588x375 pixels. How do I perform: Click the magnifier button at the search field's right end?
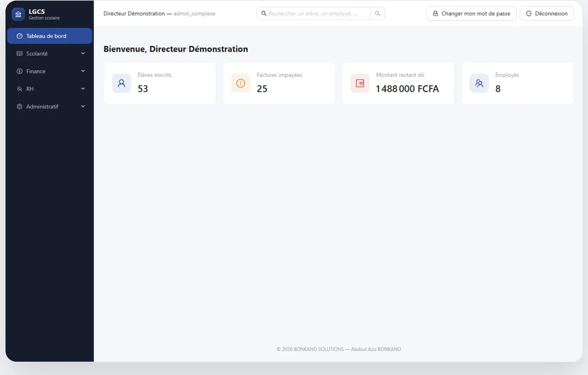pos(378,13)
